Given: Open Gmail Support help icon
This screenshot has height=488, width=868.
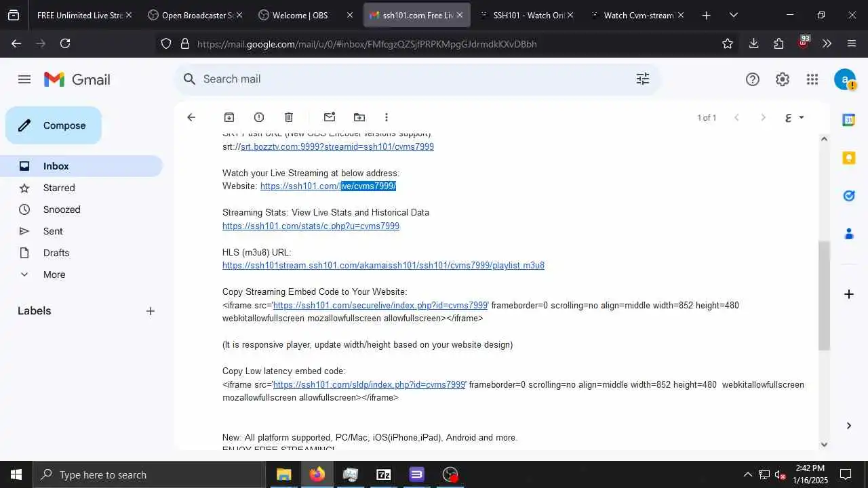Looking at the screenshot, I should (753, 79).
